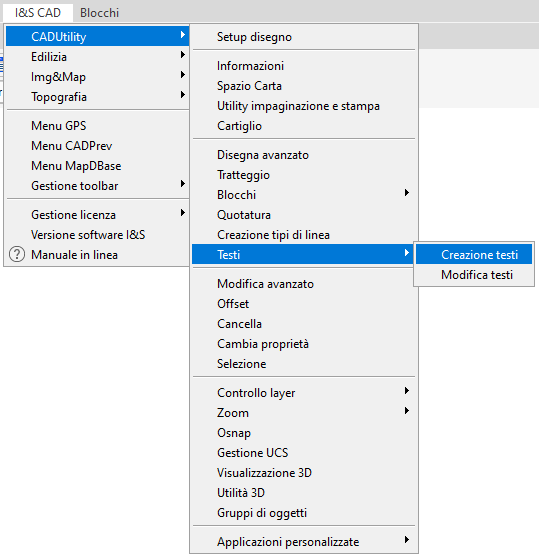The width and height of the screenshot is (539, 556).
Task: Open the Img&Map submenu
Action: (x=98, y=77)
